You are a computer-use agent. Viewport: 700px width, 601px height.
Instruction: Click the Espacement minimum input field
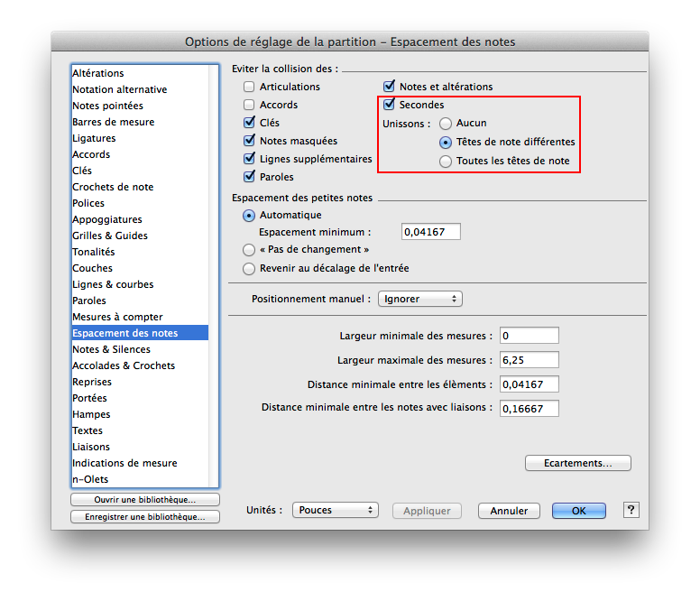(x=430, y=232)
